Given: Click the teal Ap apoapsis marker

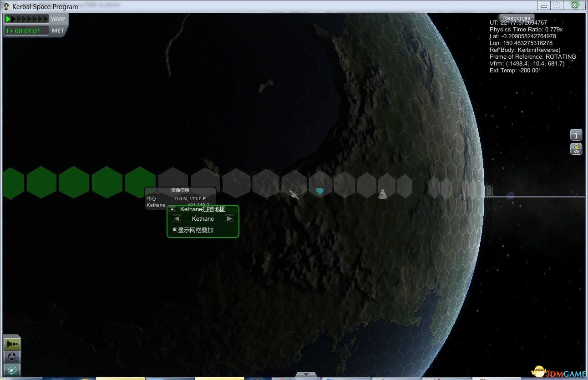Looking at the screenshot, I should 320,192.
